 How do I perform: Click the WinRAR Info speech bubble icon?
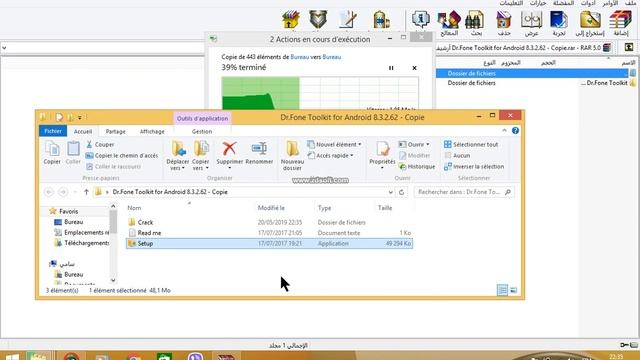[420, 20]
